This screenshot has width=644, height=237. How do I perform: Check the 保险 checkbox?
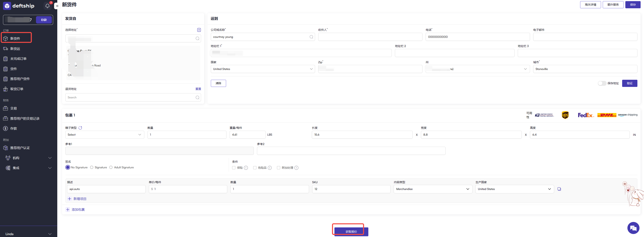(234, 168)
